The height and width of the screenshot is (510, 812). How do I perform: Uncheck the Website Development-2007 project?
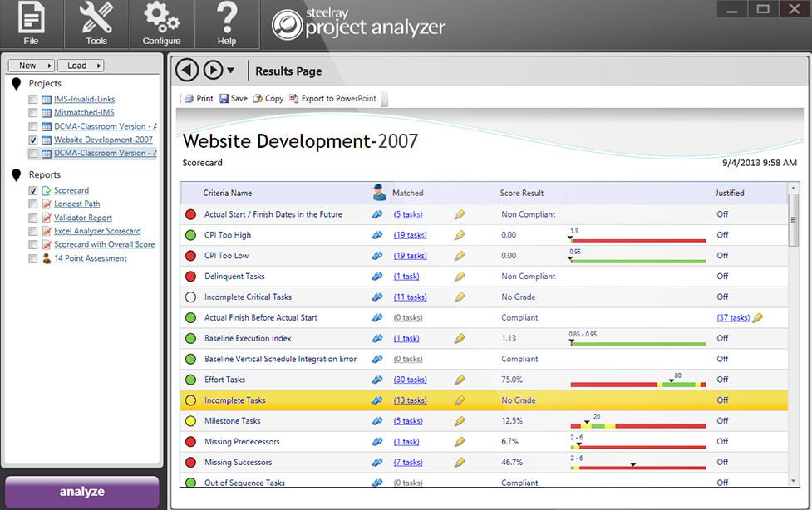click(32, 140)
